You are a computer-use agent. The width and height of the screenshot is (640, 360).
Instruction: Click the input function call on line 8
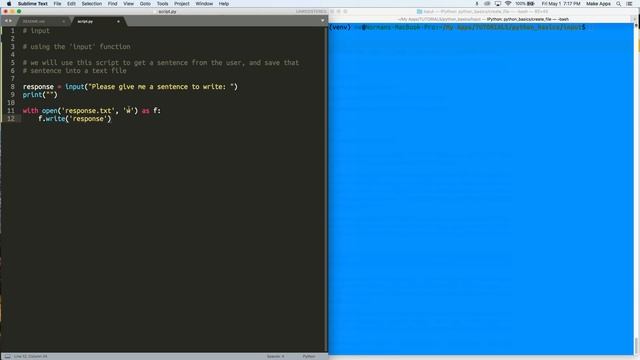click(x=74, y=87)
